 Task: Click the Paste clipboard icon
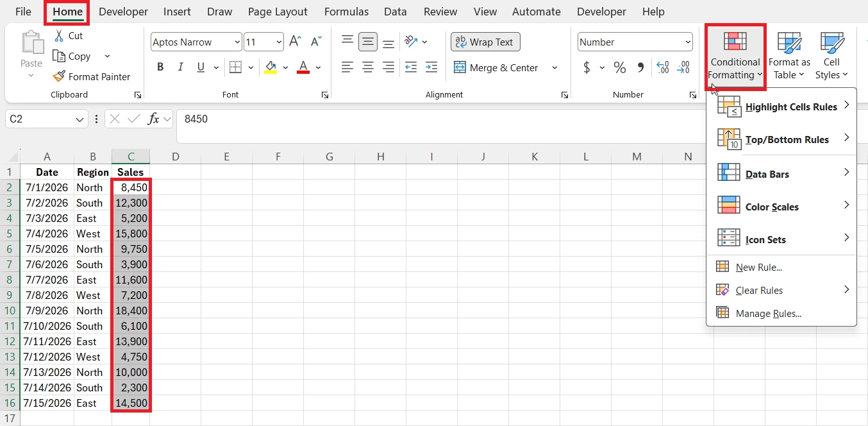click(x=31, y=42)
